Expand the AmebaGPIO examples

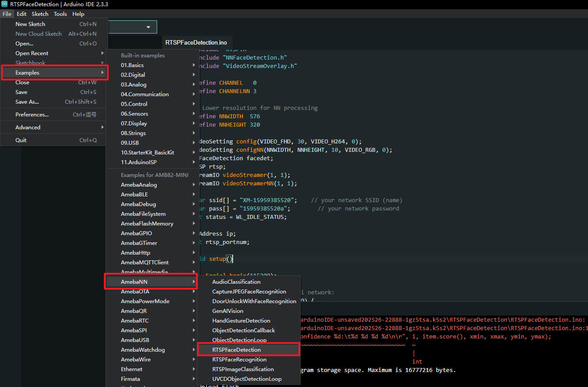coord(152,233)
